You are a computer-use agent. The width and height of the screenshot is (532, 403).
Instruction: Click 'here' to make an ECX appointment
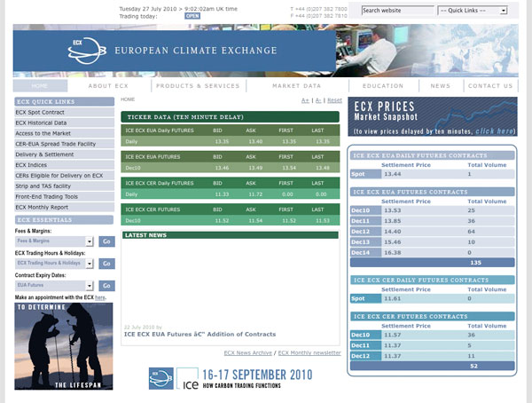tap(99, 297)
